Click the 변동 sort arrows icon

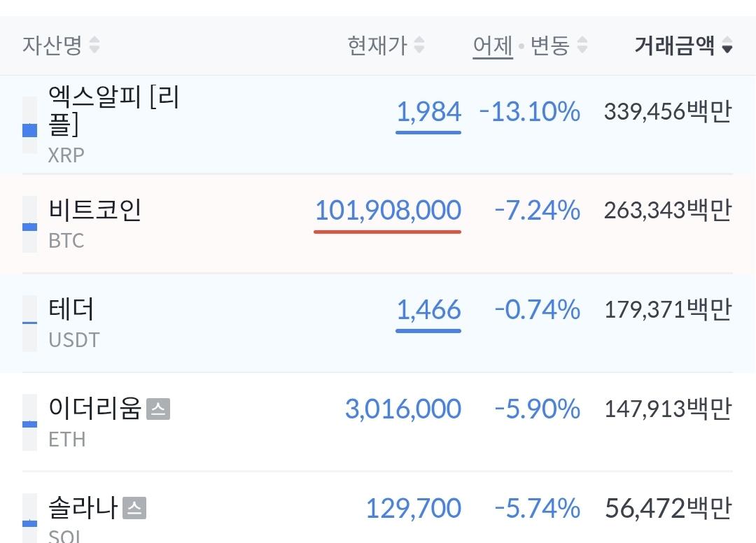[x=582, y=45]
